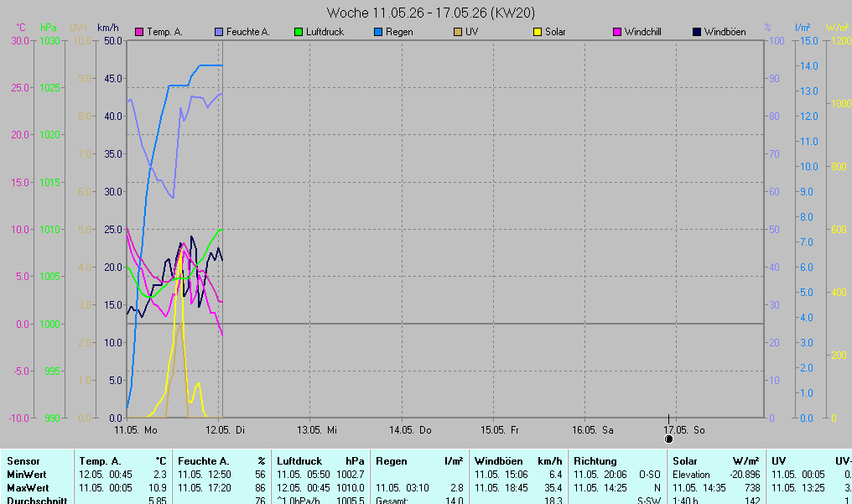Click the green Luftdruck legend swatch

[x=299, y=32]
